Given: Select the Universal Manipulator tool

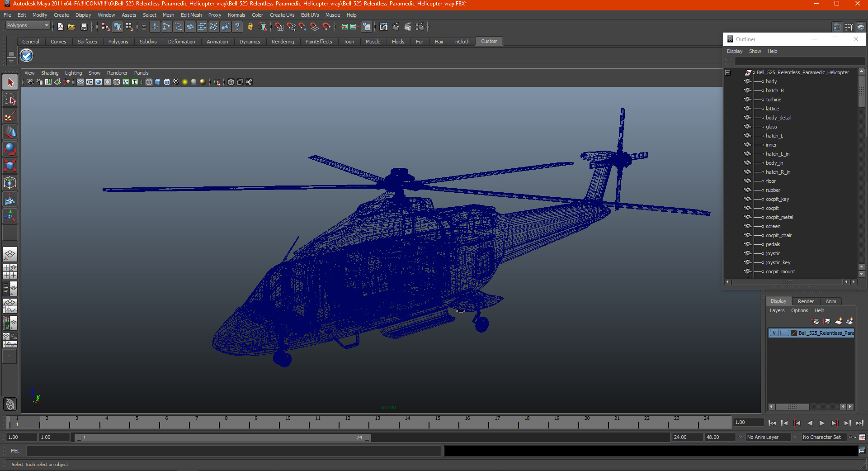Looking at the screenshot, I should 10,182.
